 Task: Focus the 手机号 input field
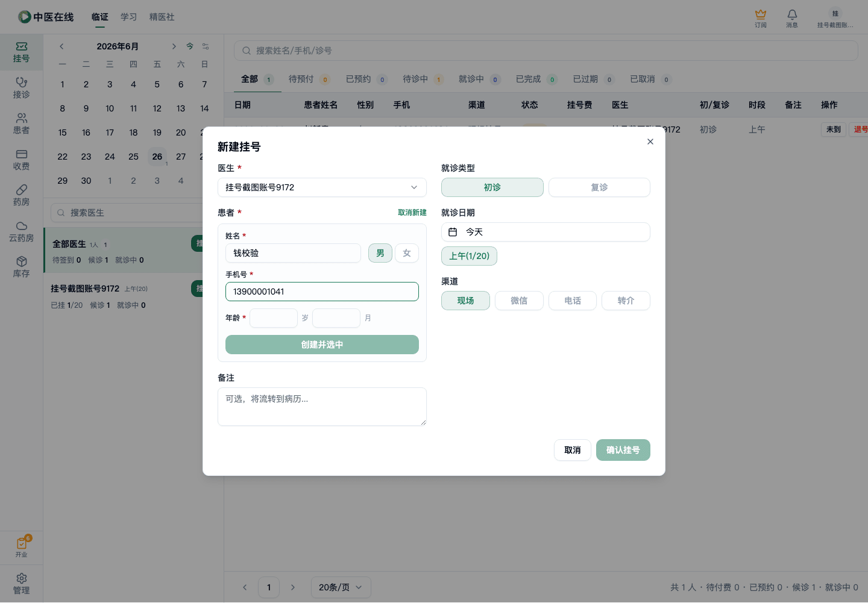click(322, 292)
